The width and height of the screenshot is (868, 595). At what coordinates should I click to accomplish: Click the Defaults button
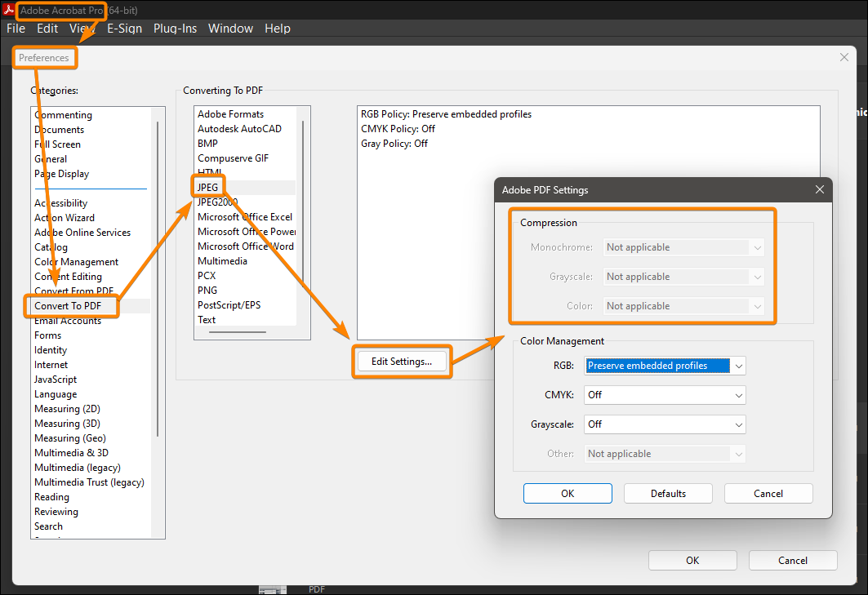(x=668, y=493)
